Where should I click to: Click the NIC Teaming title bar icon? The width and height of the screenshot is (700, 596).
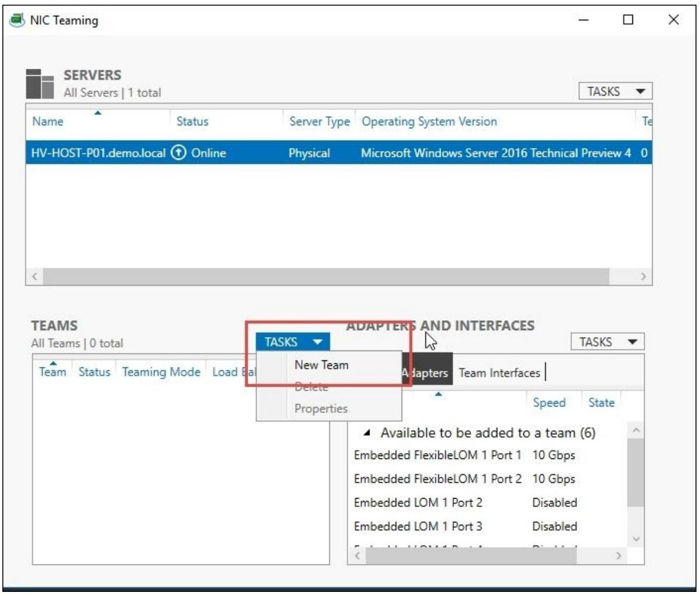click(x=17, y=20)
